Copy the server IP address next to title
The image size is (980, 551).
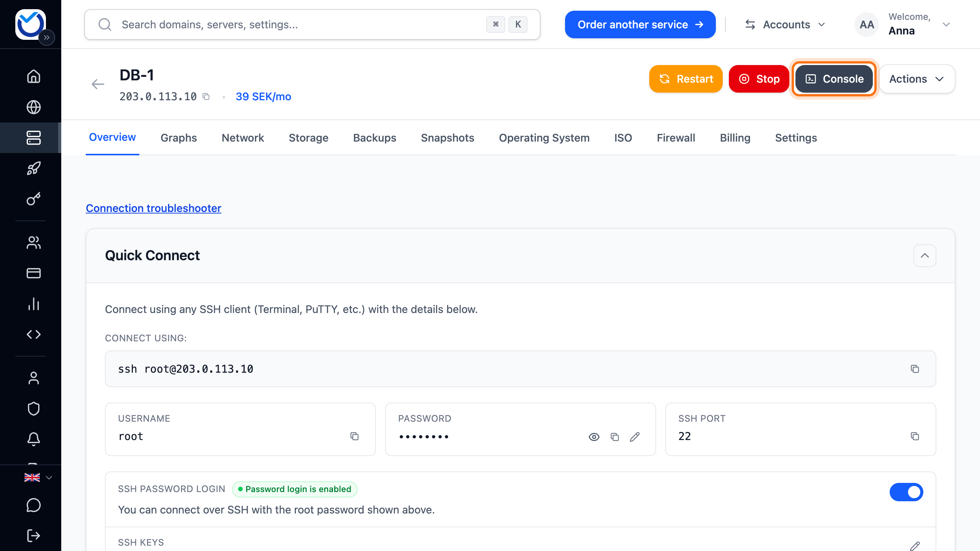point(206,96)
